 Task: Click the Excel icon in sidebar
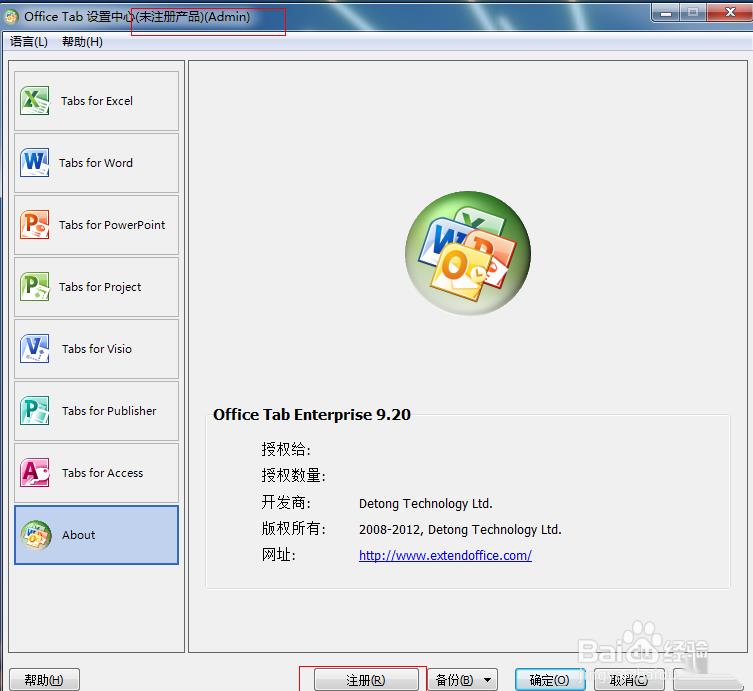[34, 100]
